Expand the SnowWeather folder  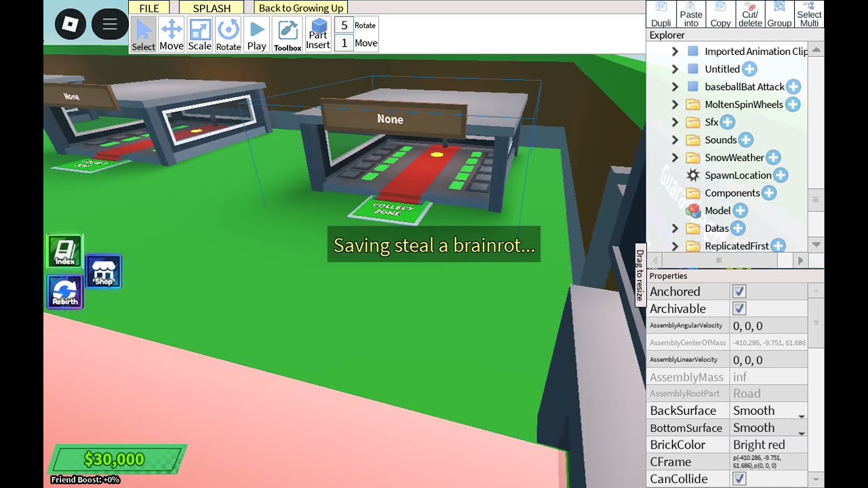(675, 157)
